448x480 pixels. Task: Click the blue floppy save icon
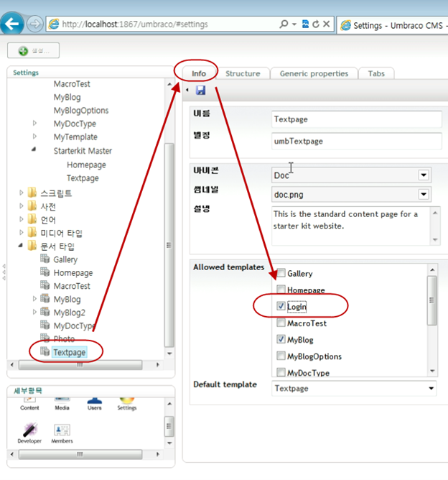pyautogui.click(x=200, y=90)
